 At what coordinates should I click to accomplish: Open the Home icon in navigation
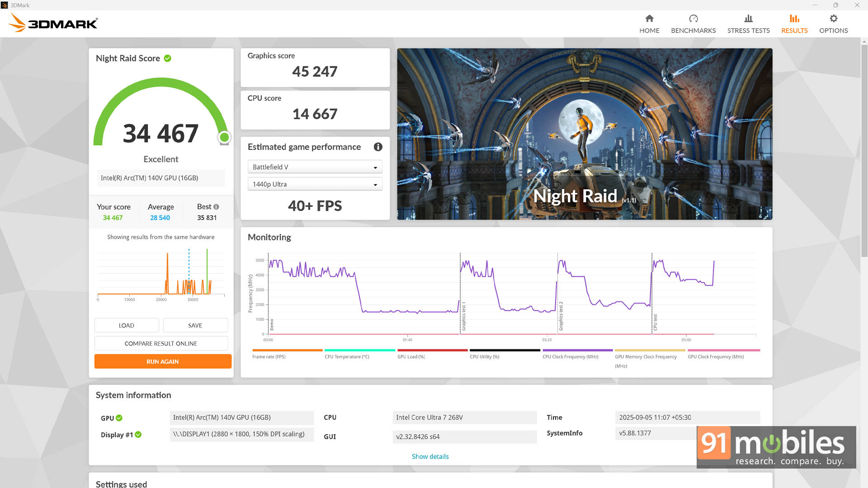point(649,19)
